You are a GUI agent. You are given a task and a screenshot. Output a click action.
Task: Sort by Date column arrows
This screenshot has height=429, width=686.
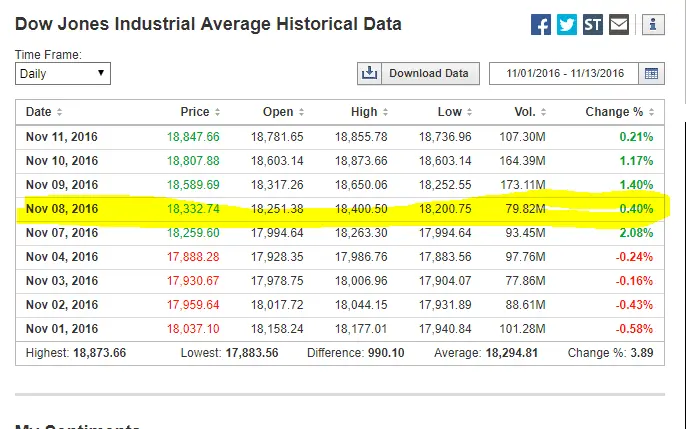[59, 112]
